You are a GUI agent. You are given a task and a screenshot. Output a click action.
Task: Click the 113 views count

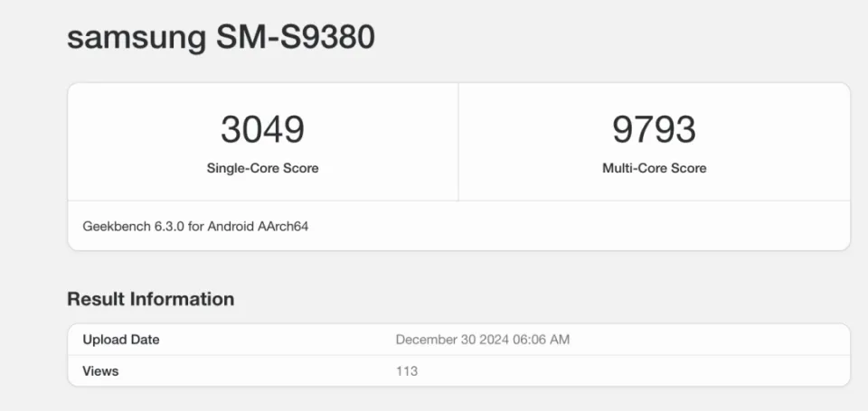407,370
